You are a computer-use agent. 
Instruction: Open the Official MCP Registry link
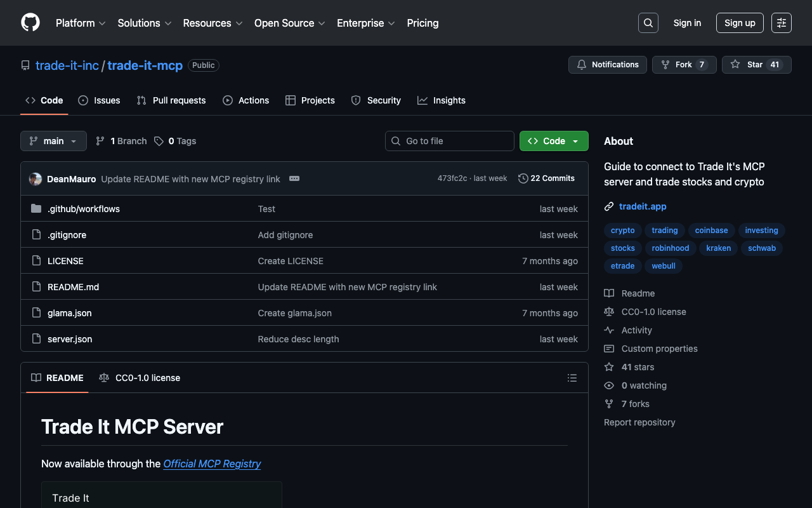tap(212, 464)
